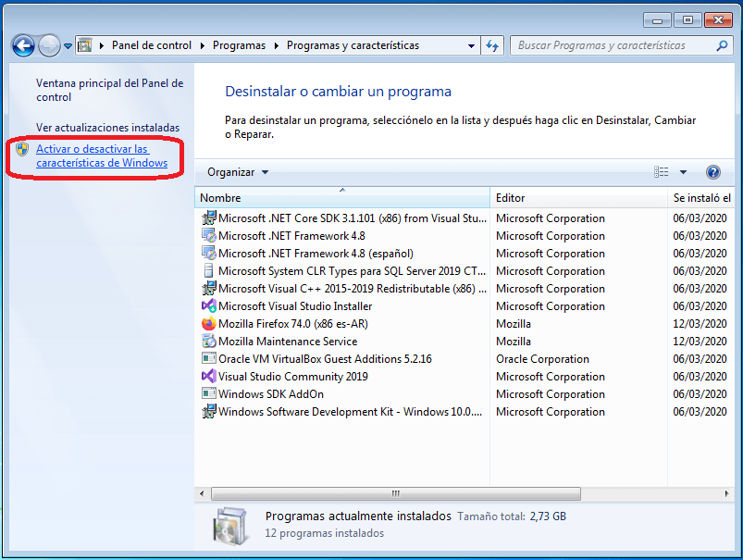Open the recent pages dropdown next to forward button
Screen dimensions: 743x560
68,45
